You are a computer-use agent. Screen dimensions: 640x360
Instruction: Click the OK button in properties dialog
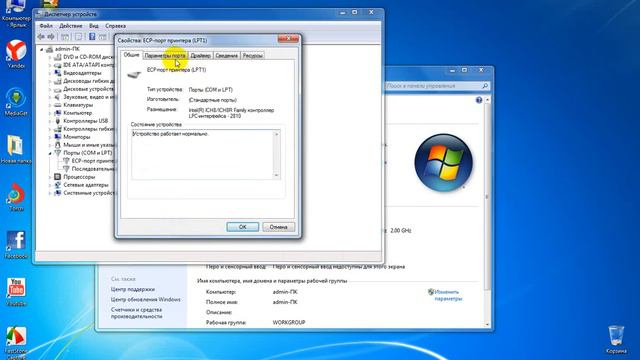(242, 227)
